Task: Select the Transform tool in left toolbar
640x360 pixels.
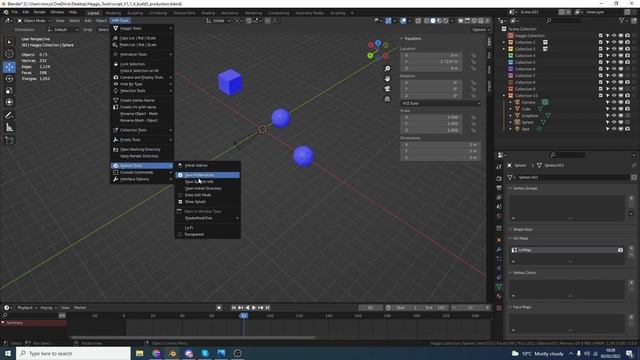Action: pos(9,102)
